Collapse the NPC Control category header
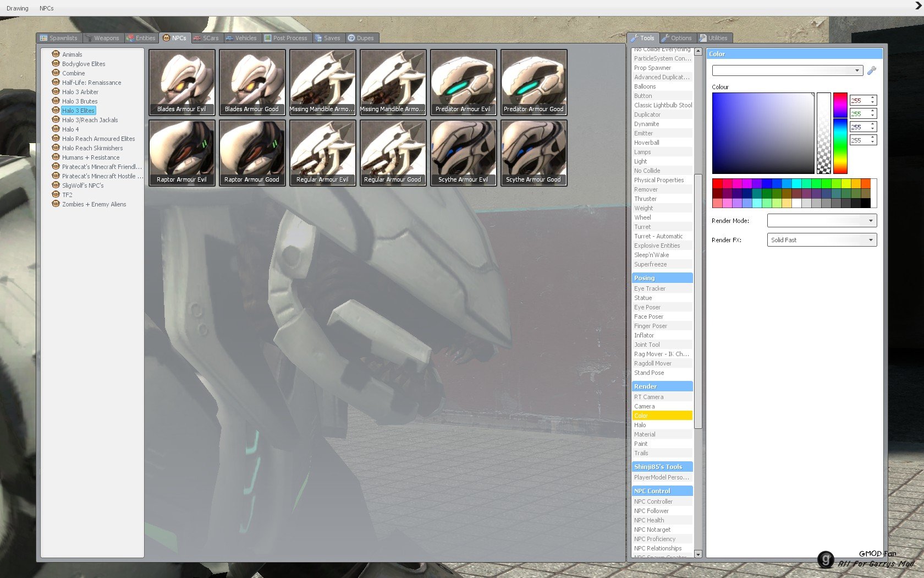Viewport: 924px width, 578px height. pyautogui.click(x=662, y=491)
